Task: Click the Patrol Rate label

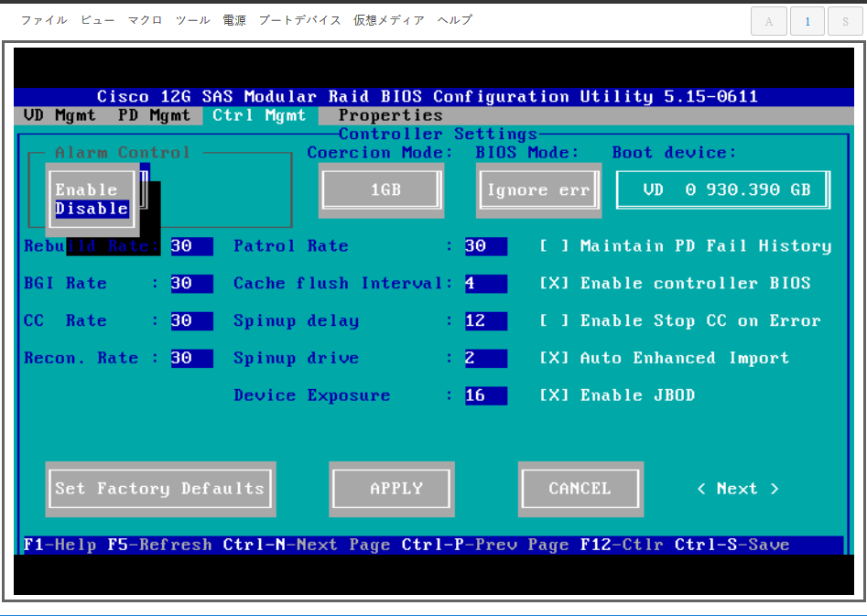Action: [291, 246]
